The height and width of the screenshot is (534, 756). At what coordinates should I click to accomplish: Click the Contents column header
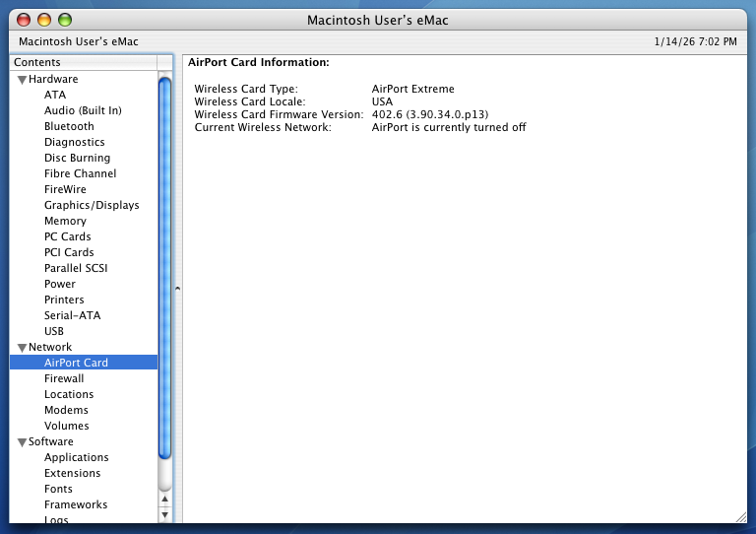pyautogui.click(x=84, y=62)
